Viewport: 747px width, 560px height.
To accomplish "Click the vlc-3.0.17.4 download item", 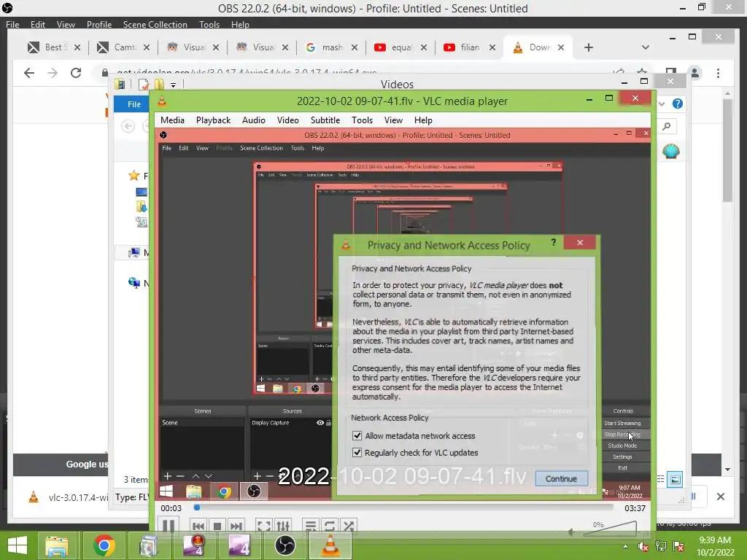I will click(x=69, y=497).
